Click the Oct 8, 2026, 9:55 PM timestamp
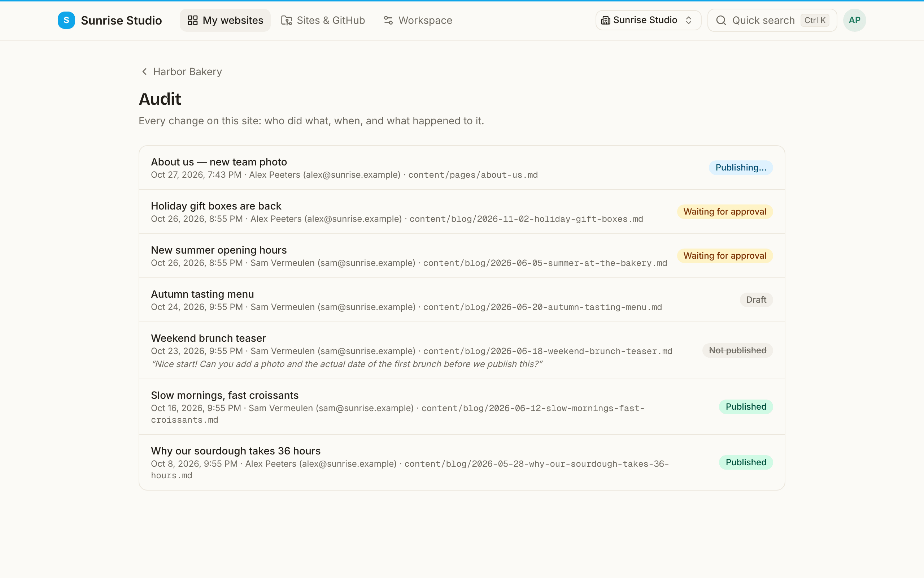The width and height of the screenshot is (924, 578). 194,464
